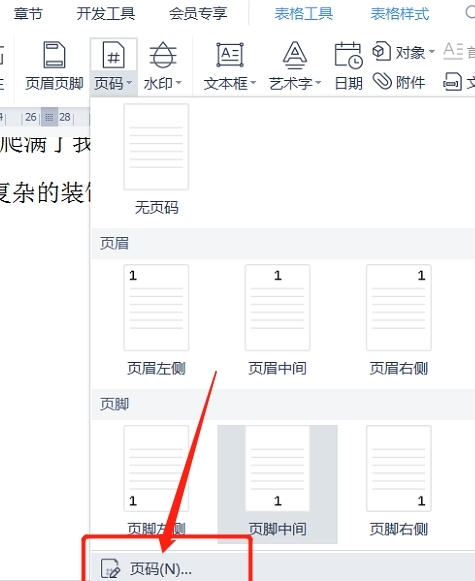Switch to the 开发工具 tab
Screen dimensions: 475x581
[106, 14]
